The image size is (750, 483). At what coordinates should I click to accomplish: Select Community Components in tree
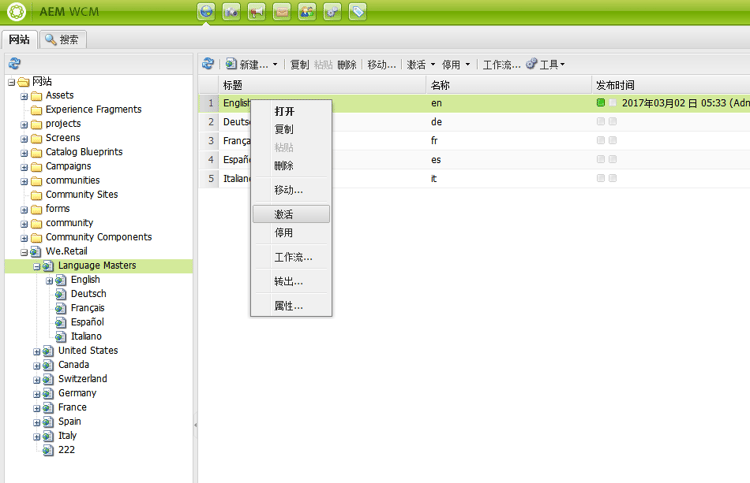tap(99, 237)
